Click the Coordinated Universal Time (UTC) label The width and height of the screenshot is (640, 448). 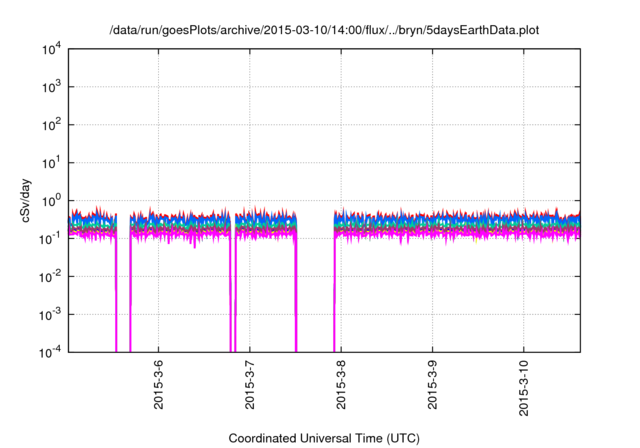click(324, 438)
